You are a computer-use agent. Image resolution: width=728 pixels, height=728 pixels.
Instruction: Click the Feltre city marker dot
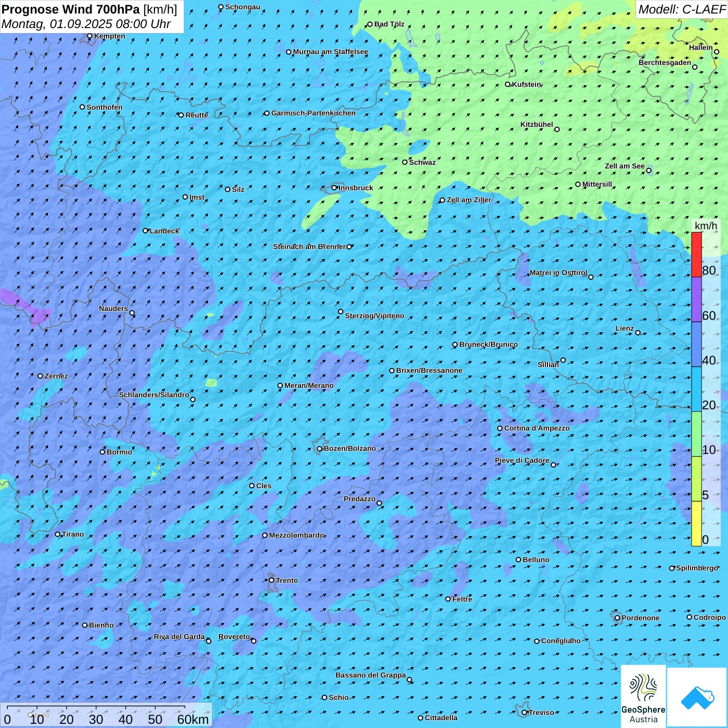[x=448, y=599]
